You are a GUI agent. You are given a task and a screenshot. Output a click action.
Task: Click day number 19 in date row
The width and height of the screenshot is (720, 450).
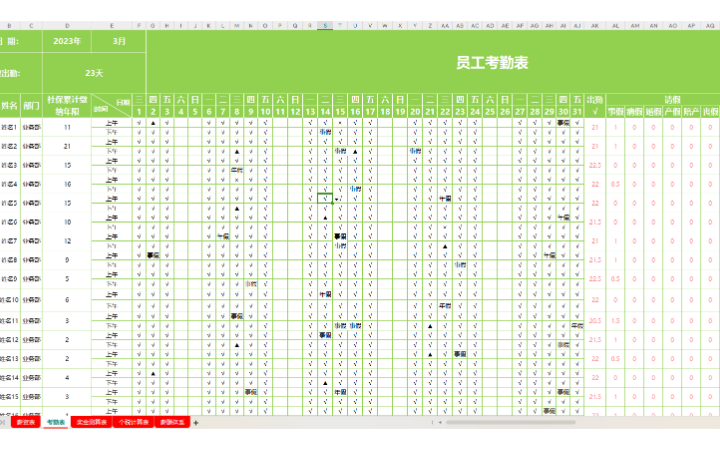point(400,112)
